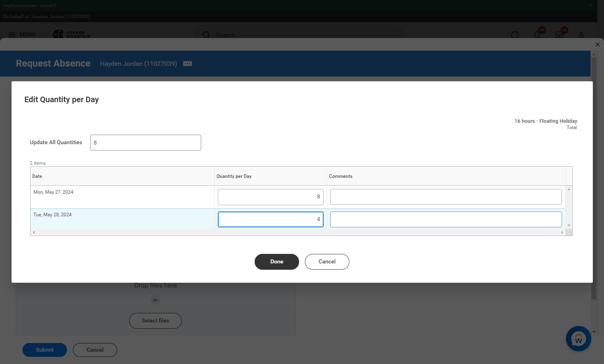This screenshot has width=604, height=364.
Task: Open the Workday assistant chat bubble
Action: [x=579, y=339]
